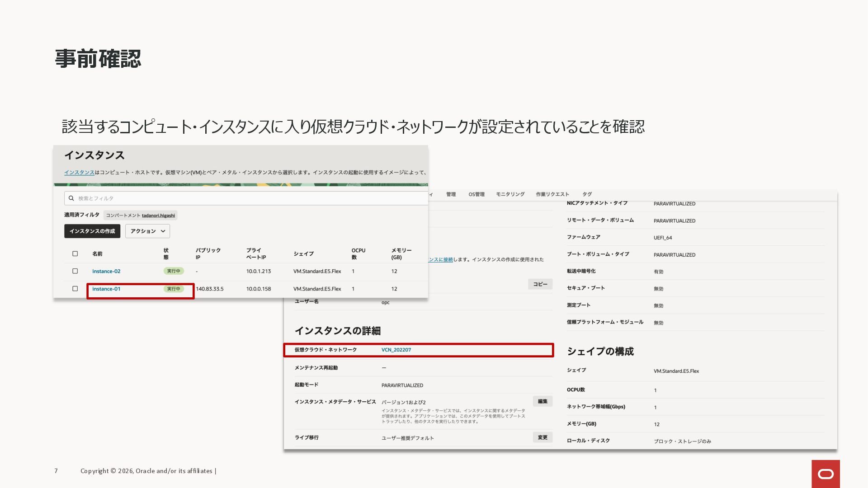Click the VCN_202207 network link

coord(396,350)
